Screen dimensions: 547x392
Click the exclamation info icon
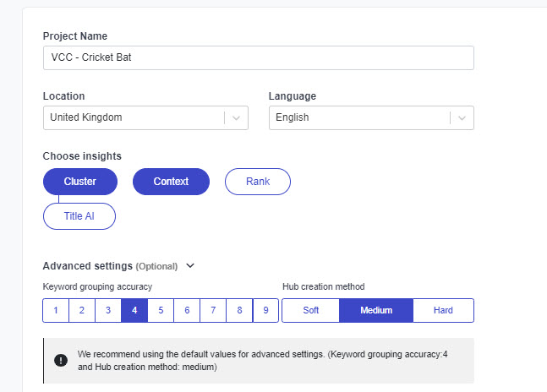tap(61, 361)
